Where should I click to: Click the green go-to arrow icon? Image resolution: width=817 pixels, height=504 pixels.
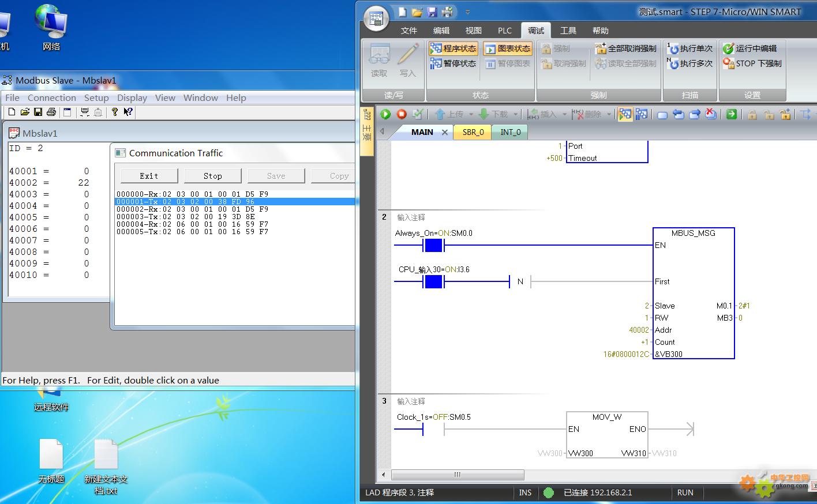(732, 114)
